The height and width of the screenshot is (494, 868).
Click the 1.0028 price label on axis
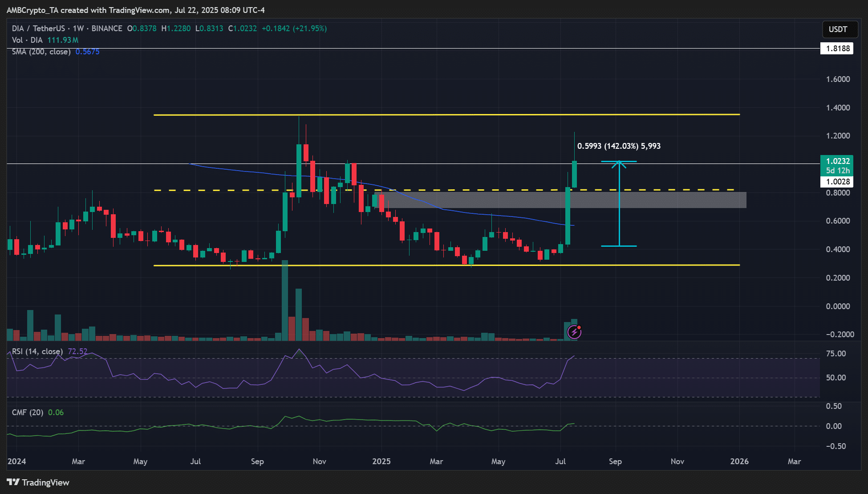click(837, 182)
